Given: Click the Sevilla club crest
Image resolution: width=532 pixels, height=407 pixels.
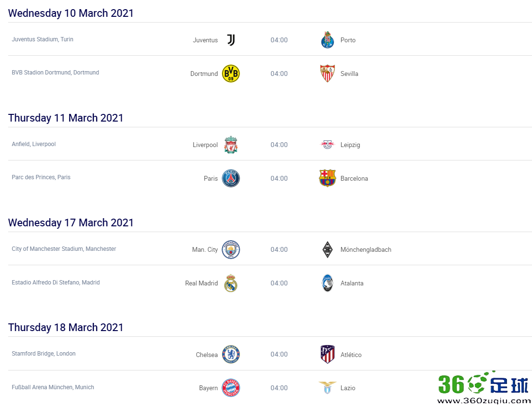Looking at the screenshot, I should click(x=328, y=74).
